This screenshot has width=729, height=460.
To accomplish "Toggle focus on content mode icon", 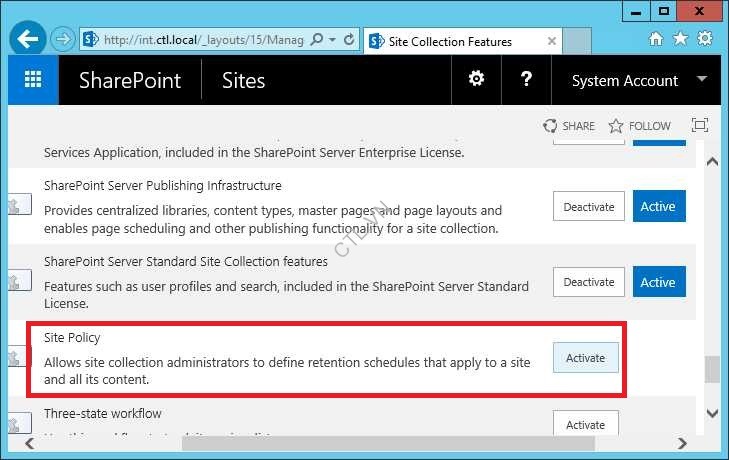I will [700, 126].
